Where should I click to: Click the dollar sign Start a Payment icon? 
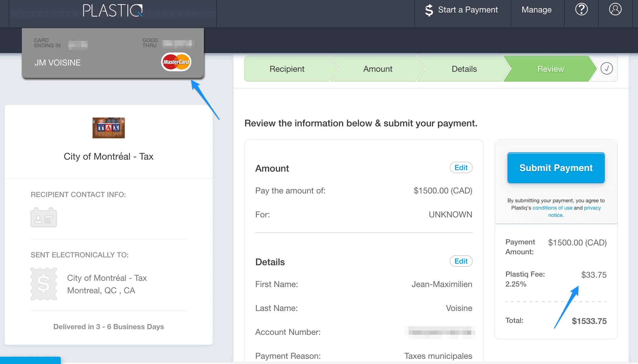pos(429,10)
